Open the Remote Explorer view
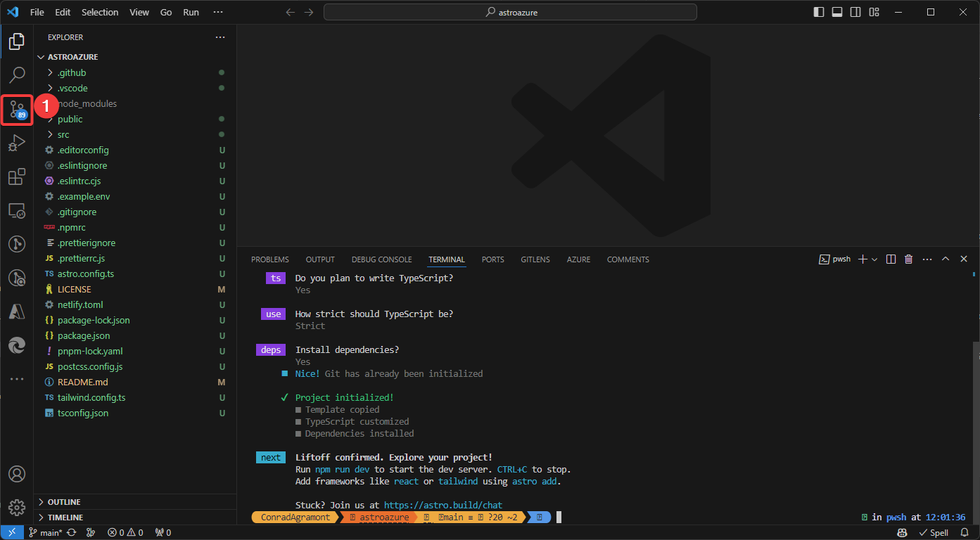 tap(17, 210)
